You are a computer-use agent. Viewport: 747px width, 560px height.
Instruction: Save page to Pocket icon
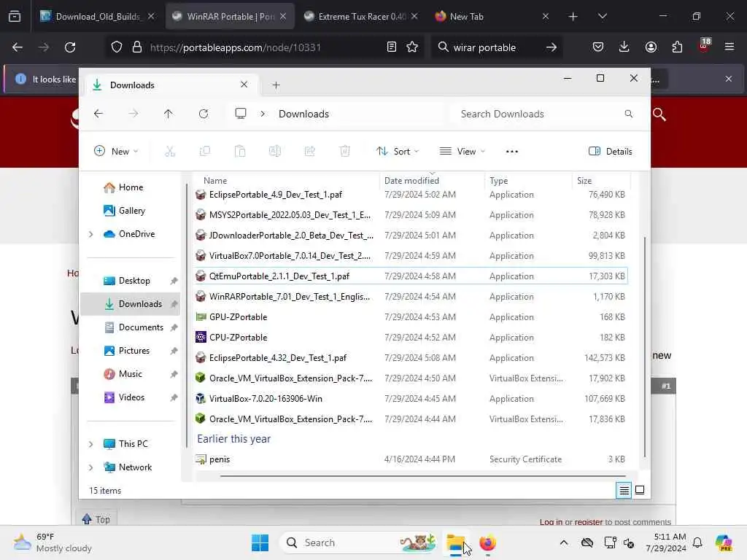[598, 47]
